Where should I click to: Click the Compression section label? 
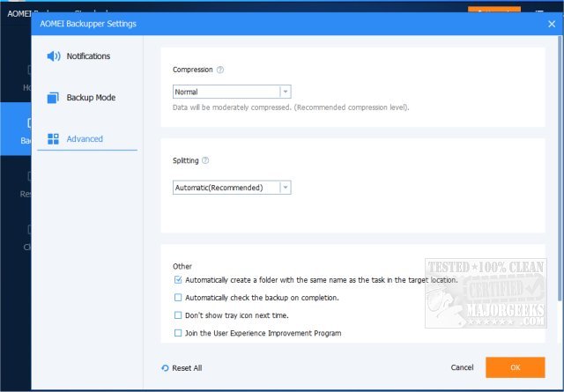tap(192, 70)
